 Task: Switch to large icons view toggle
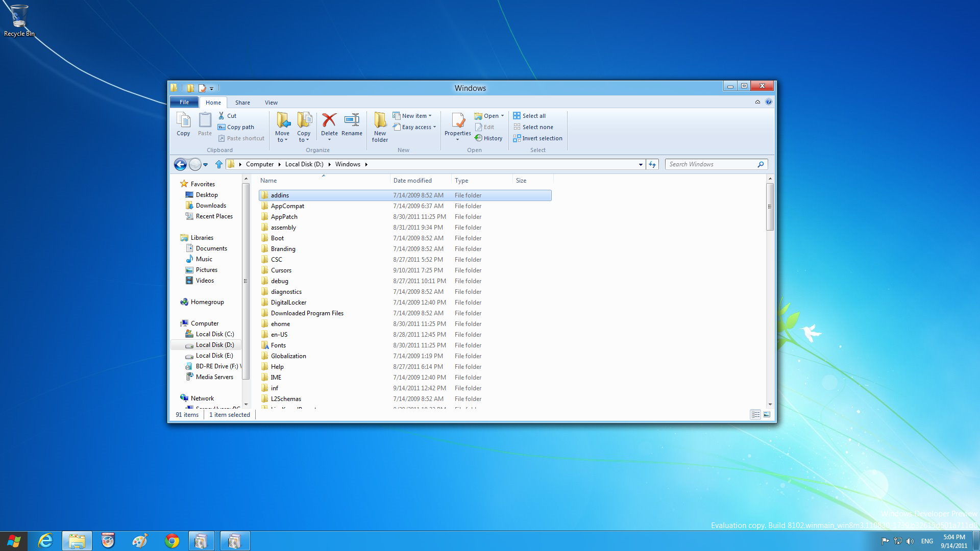767,415
